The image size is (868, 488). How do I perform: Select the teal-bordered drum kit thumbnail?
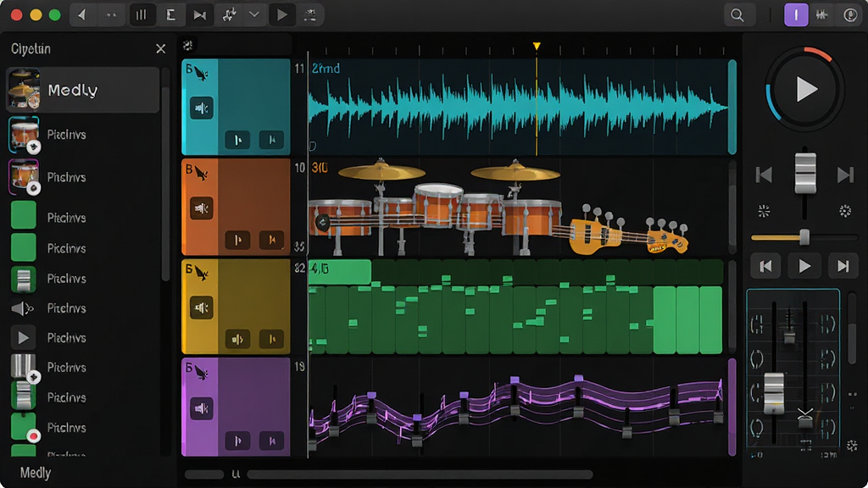click(x=24, y=135)
